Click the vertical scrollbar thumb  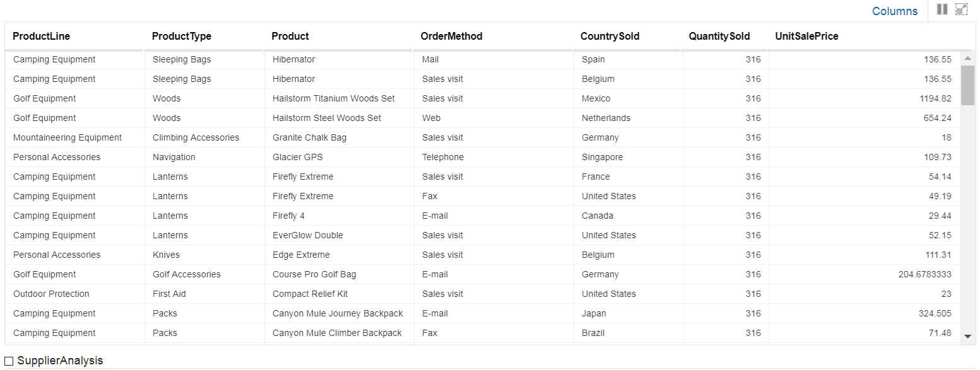point(967,85)
